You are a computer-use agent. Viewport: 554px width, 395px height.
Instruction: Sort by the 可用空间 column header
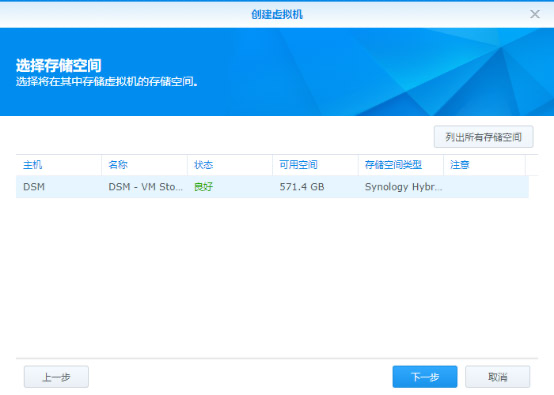click(x=315, y=165)
